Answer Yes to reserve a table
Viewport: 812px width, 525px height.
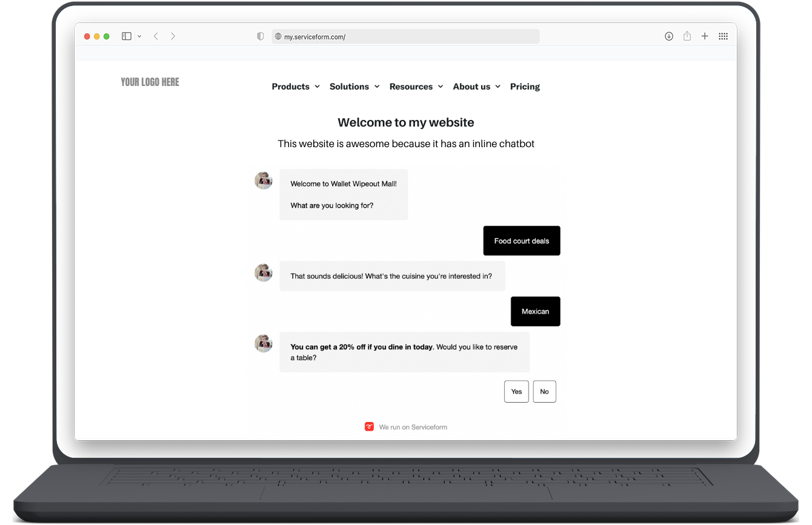[x=516, y=392]
